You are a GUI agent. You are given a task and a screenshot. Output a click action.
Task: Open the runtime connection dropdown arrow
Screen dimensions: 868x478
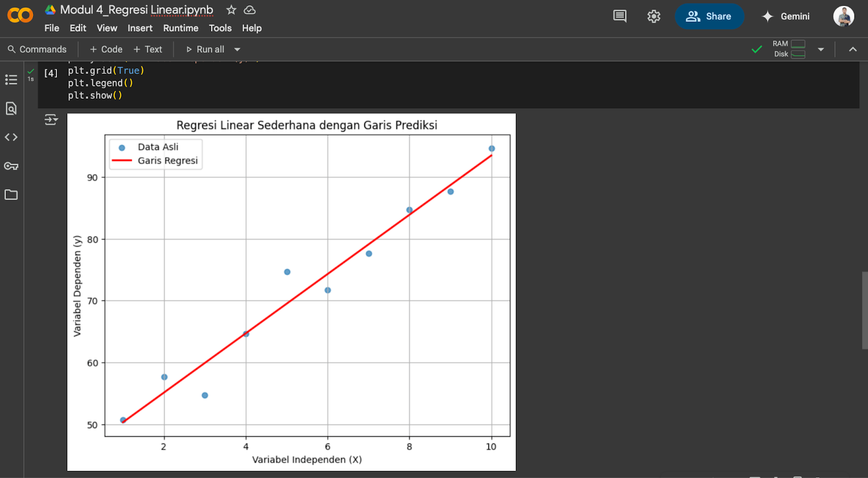821,49
